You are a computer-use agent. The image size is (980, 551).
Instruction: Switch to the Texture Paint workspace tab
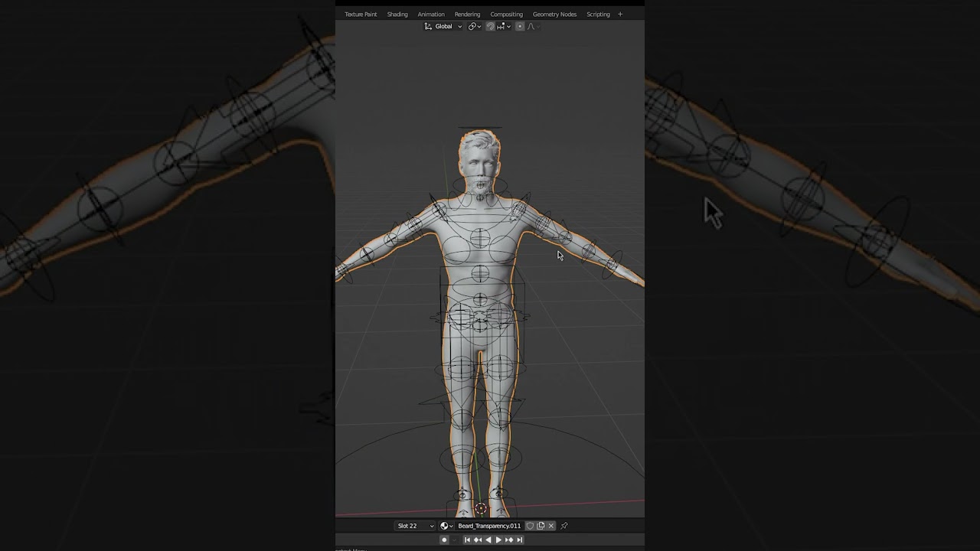point(361,14)
